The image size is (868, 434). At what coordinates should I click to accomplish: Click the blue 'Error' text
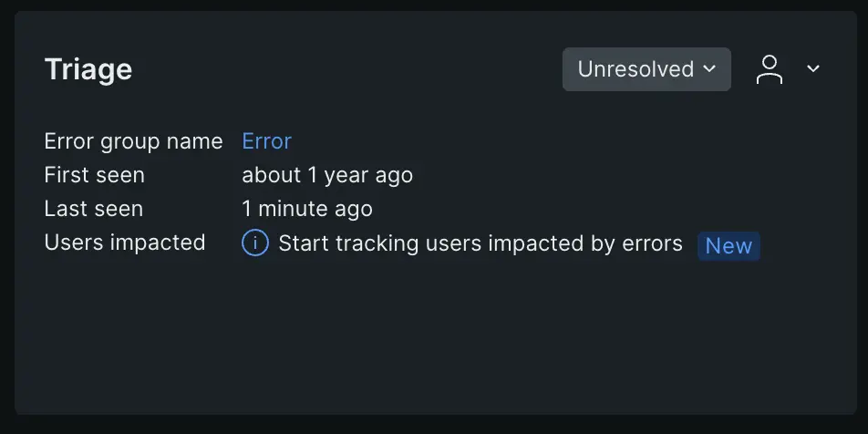(266, 141)
